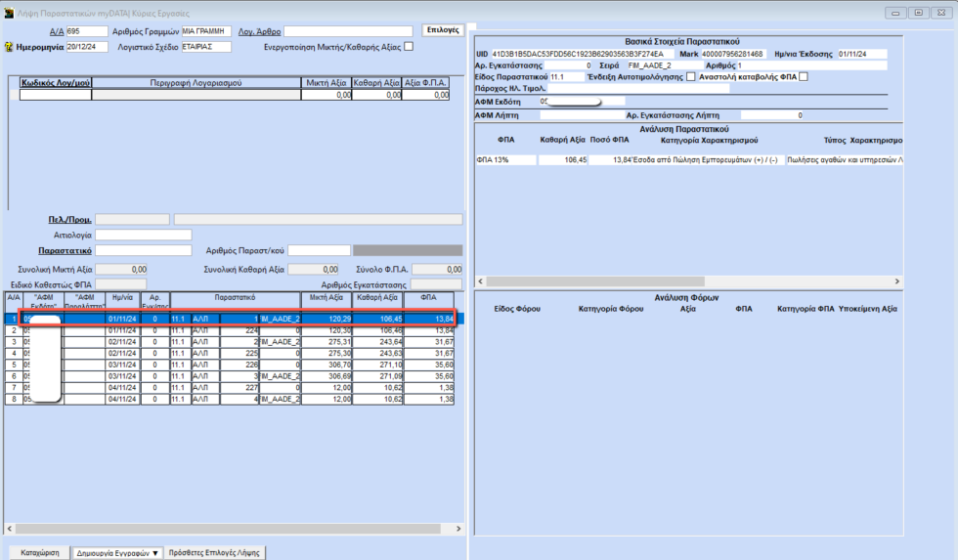Click into the Αιτιολογία text field
Image resolution: width=958 pixels, height=560 pixels.
pyautogui.click(x=143, y=236)
